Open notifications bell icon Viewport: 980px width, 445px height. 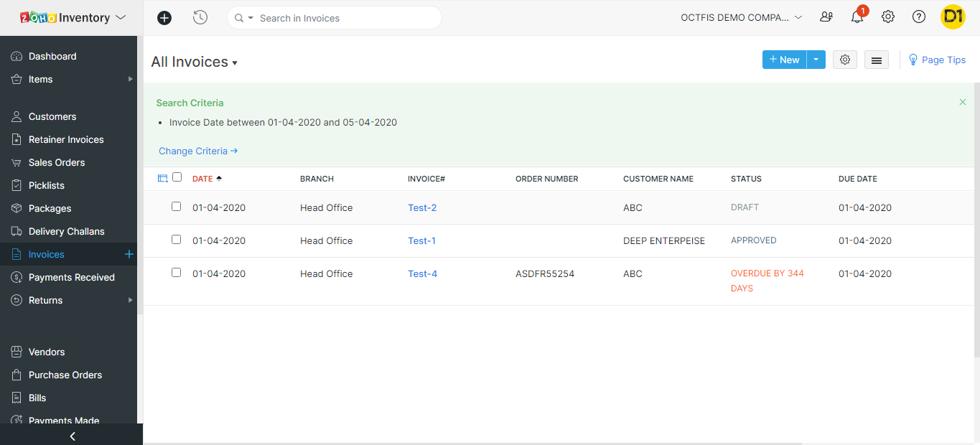click(x=857, y=17)
